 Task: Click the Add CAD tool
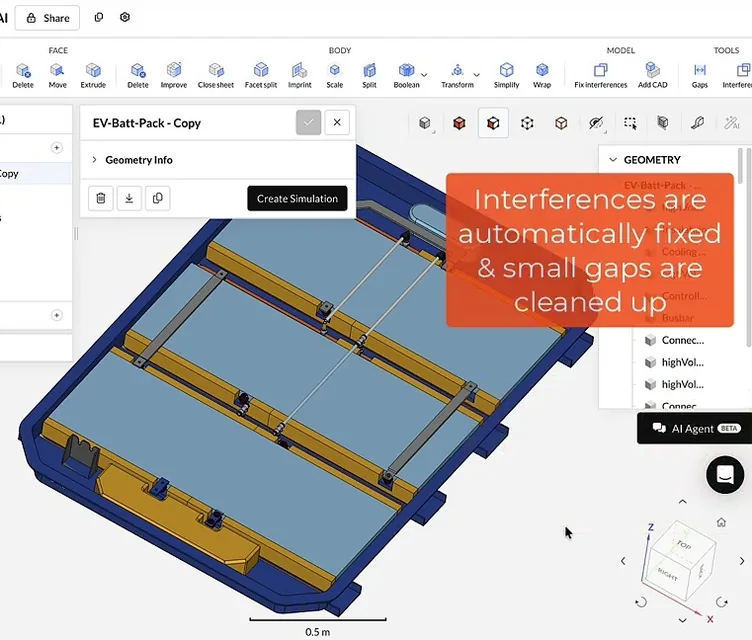pyautogui.click(x=653, y=75)
